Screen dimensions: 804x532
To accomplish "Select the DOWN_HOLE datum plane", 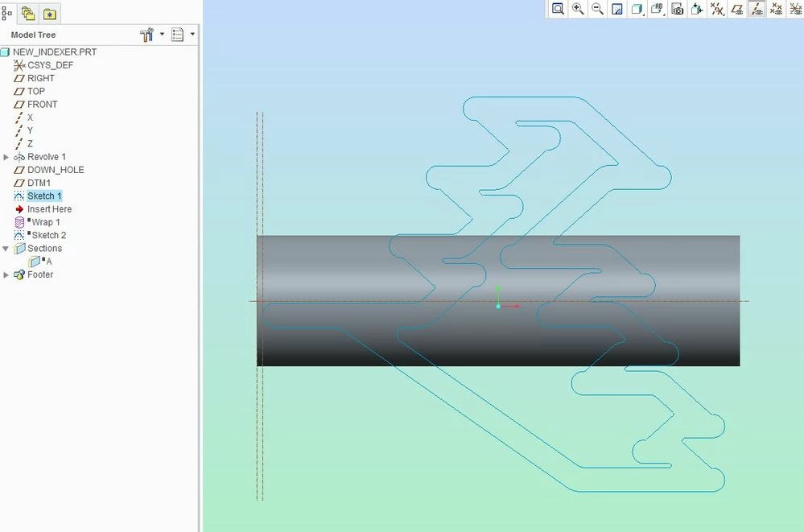I will click(x=56, y=170).
